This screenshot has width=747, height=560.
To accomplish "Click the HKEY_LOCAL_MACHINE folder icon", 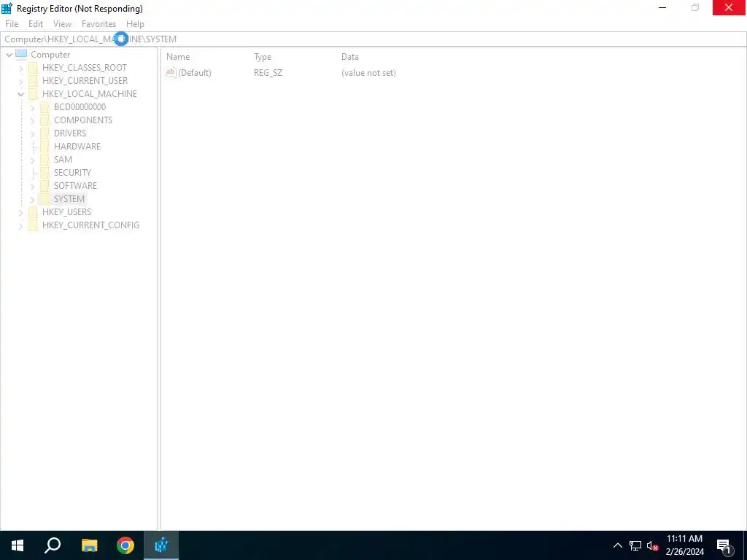I will [33, 94].
